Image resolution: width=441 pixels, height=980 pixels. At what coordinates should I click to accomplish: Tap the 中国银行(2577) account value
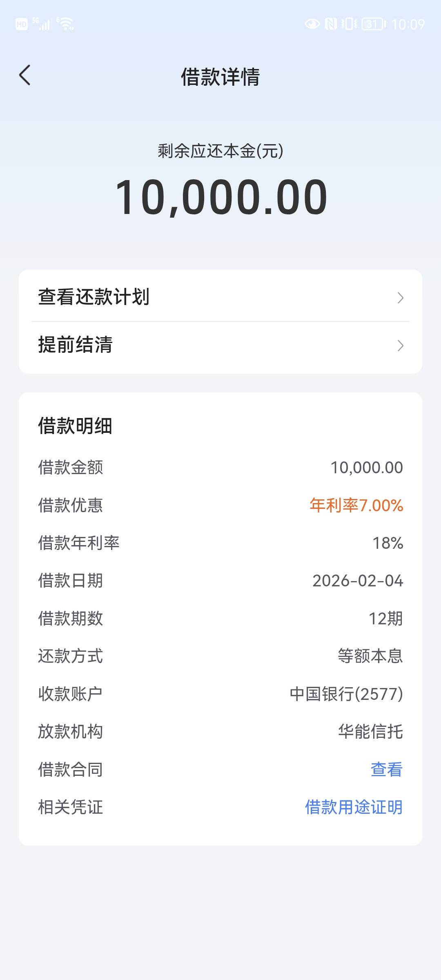(x=346, y=694)
